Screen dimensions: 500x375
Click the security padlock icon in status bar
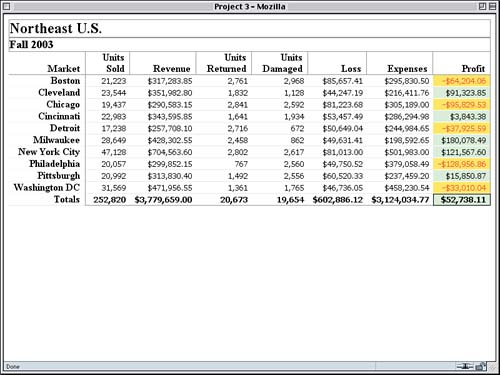481,366
